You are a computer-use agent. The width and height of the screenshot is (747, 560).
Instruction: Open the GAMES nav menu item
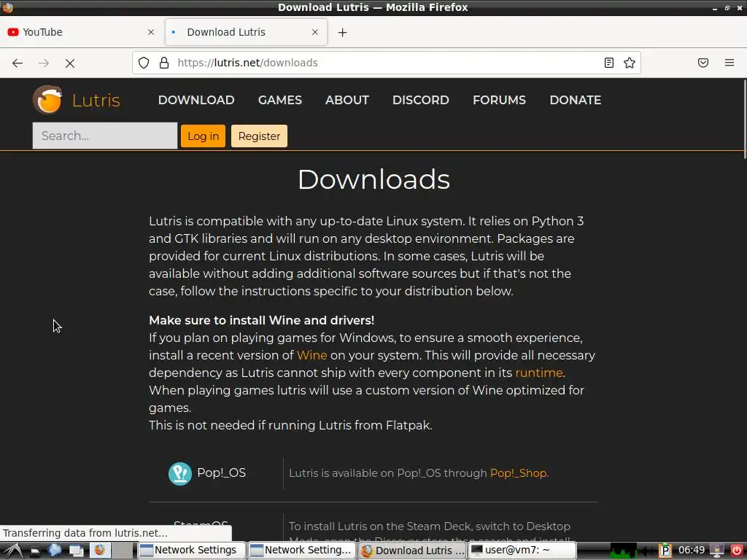280,100
